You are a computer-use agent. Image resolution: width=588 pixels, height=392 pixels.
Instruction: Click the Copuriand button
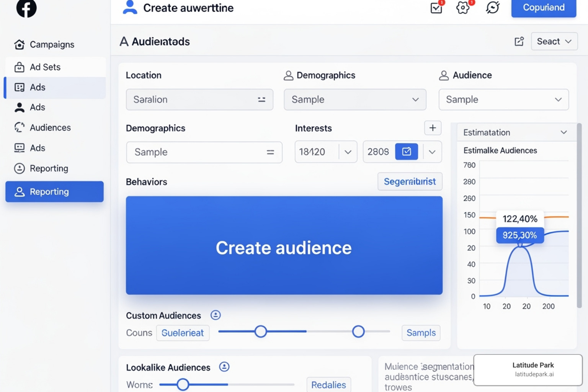coord(544,8)
